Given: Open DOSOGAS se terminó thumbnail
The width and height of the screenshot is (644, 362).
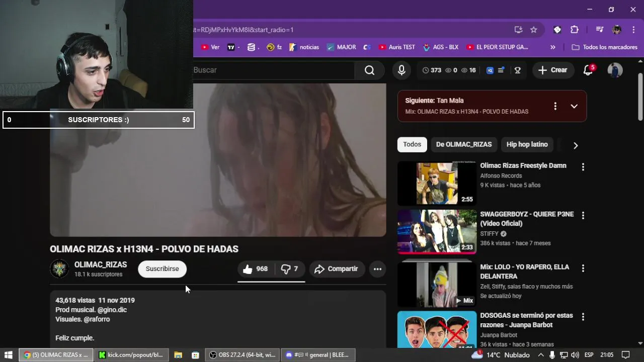Looking at the screenshot, I should tap(437, 329).
